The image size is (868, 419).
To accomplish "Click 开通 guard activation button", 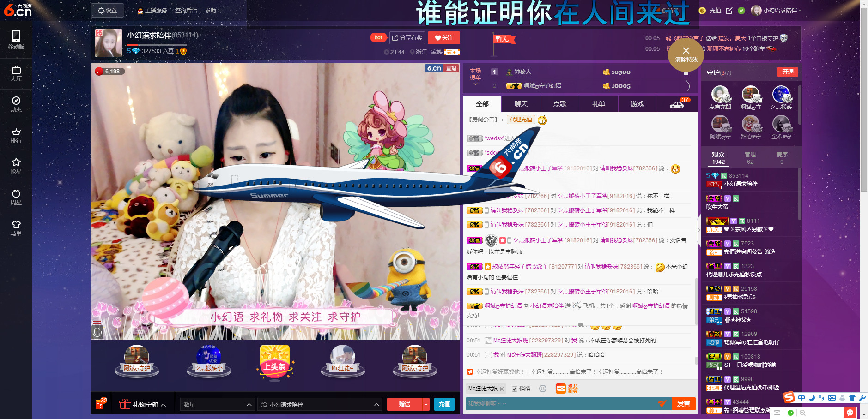I will pos(788,72).
